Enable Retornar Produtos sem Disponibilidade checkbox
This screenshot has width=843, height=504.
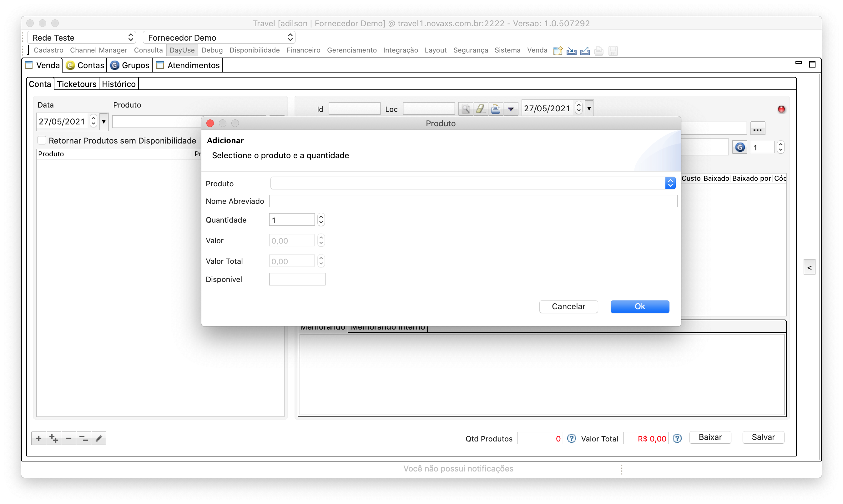pos(42,140)
